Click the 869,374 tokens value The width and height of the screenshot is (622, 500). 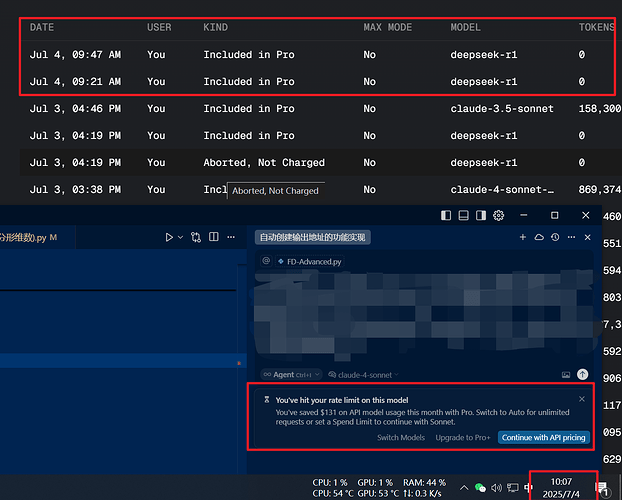point(600,189)
